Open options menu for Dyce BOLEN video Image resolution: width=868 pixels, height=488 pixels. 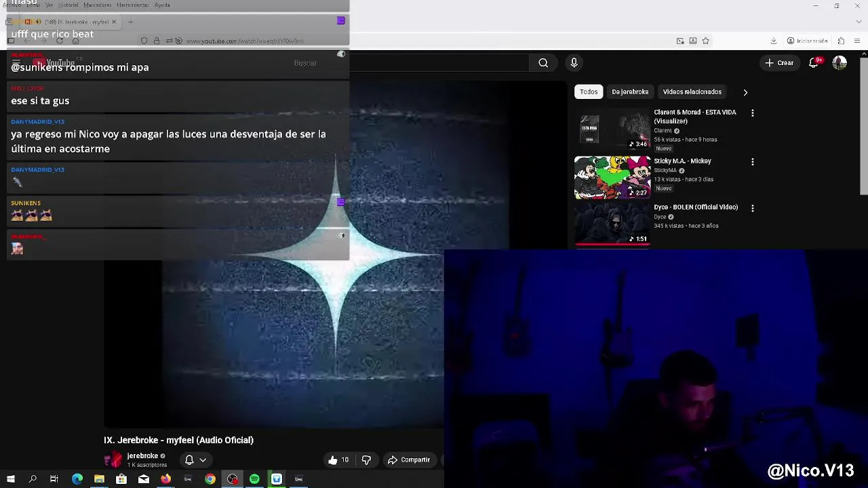pos(752,208)
